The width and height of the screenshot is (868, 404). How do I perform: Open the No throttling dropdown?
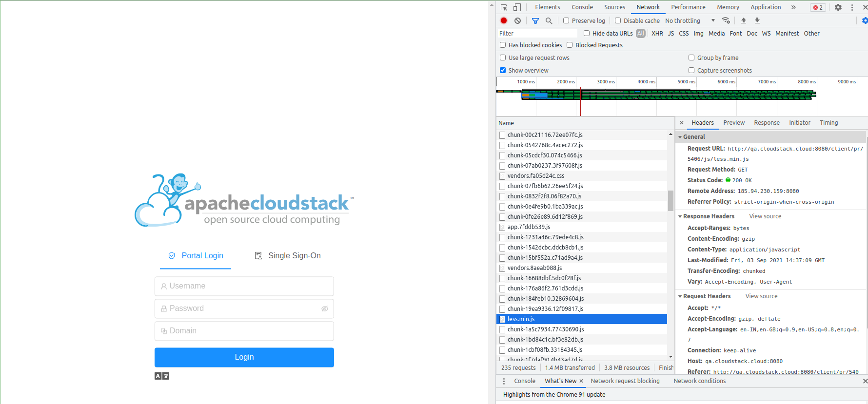690,20
